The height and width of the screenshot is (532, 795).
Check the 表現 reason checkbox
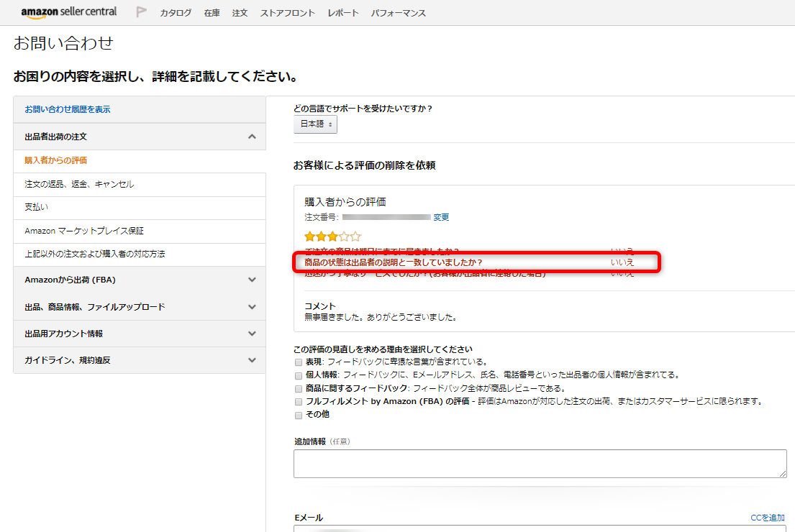click(299, 362)
